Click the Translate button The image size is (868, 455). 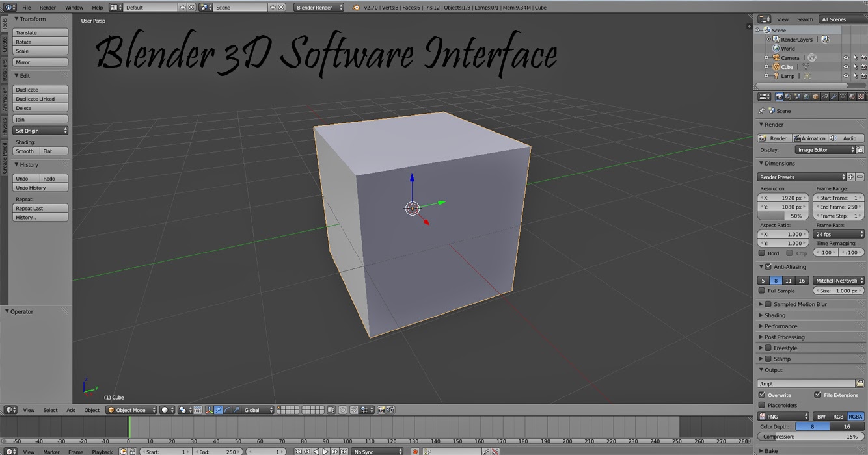pos(40,32)
